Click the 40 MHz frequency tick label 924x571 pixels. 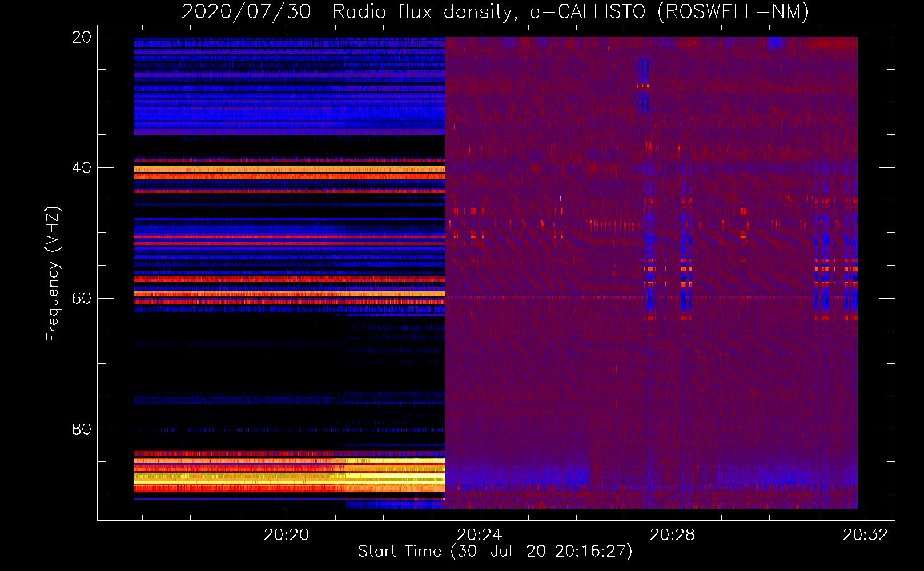(82, 168)
